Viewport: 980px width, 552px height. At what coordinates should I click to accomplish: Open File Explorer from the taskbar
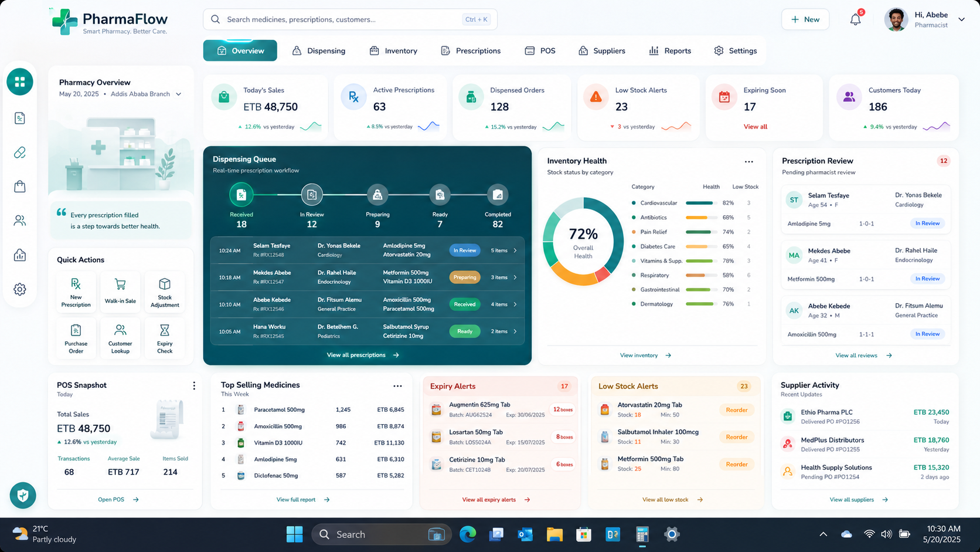[554, 534]
